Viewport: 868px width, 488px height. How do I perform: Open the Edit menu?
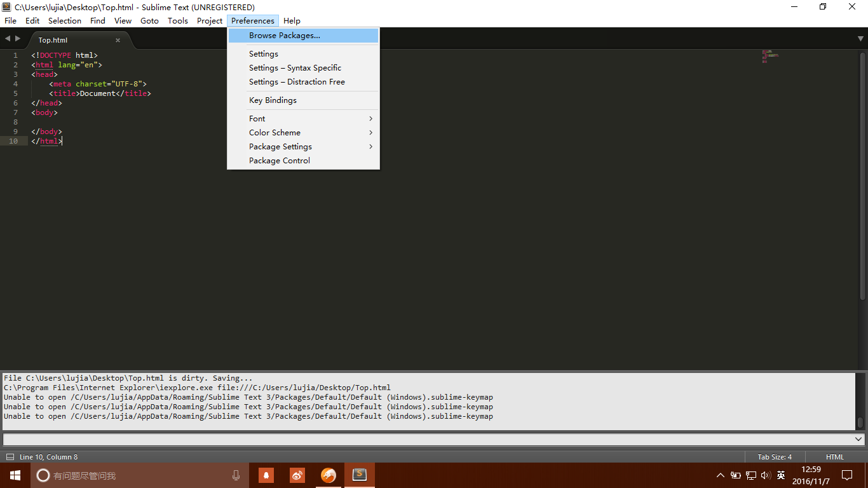click(x=32, y=21)
